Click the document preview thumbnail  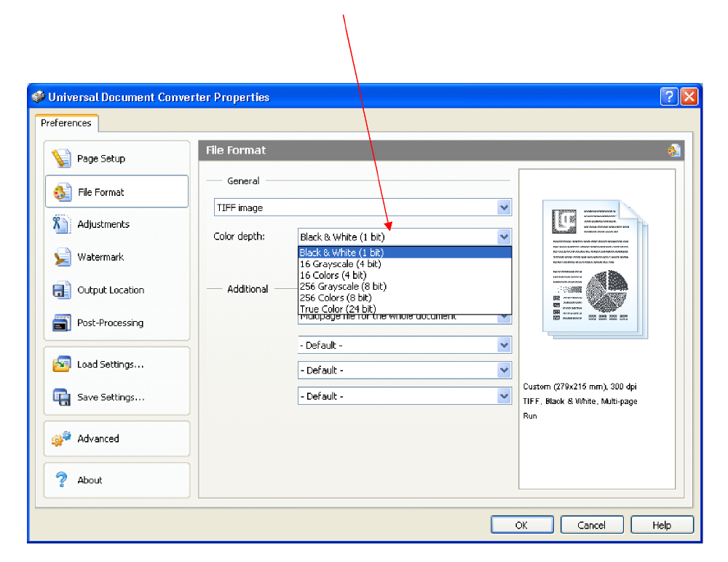pos(595,269)
